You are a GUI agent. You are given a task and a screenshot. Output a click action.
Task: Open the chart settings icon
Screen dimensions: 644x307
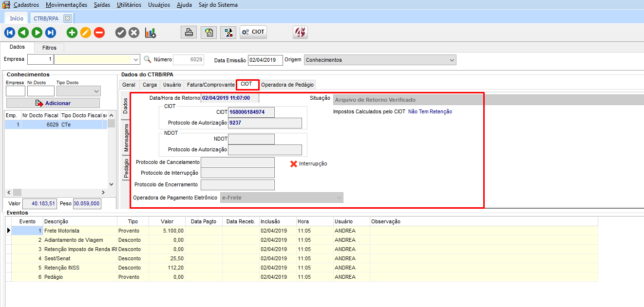(x=151, y=33)
